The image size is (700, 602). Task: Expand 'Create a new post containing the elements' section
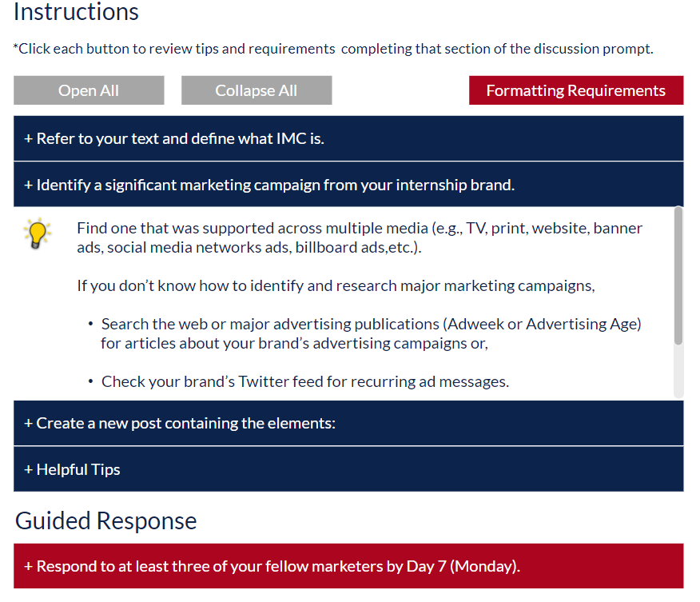[348, 423]
